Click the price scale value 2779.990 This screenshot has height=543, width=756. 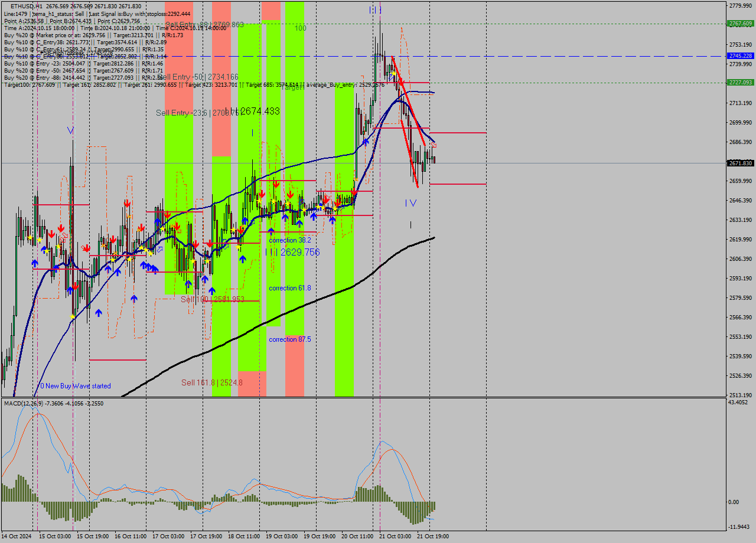click(x=740, y=5)
